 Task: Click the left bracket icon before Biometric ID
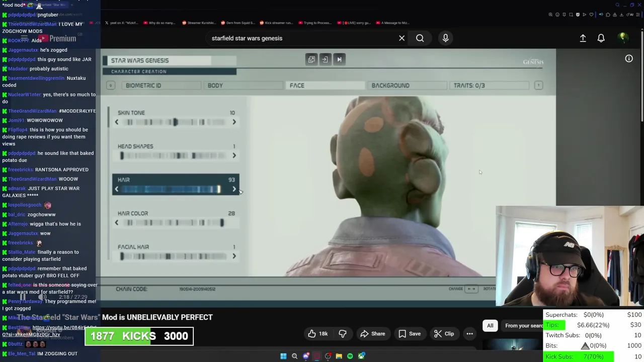[x=111, y=85]
